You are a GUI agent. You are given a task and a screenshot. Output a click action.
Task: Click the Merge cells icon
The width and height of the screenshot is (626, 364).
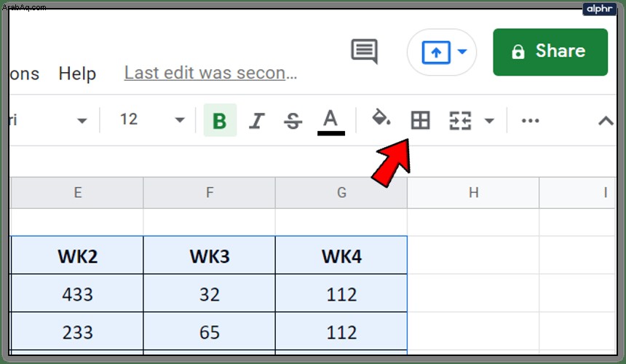460,121
